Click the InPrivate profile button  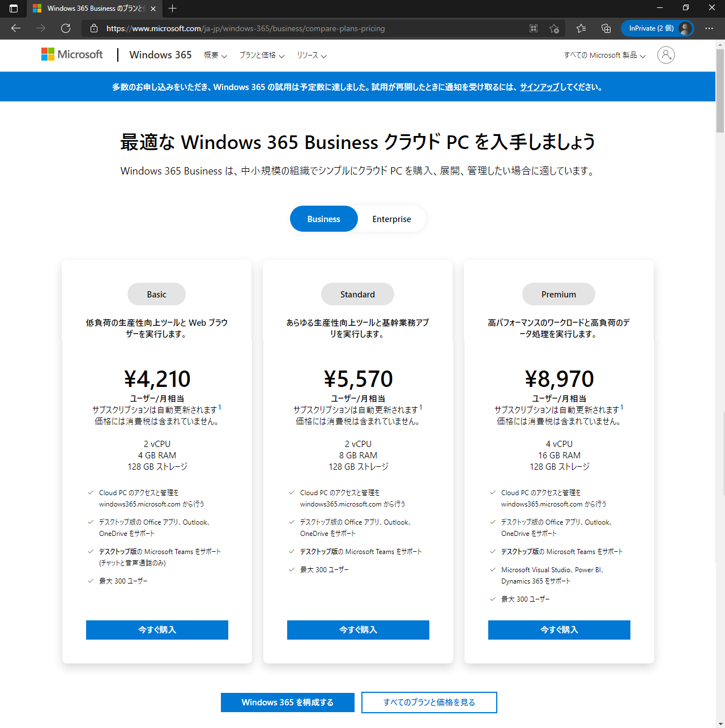657,28
